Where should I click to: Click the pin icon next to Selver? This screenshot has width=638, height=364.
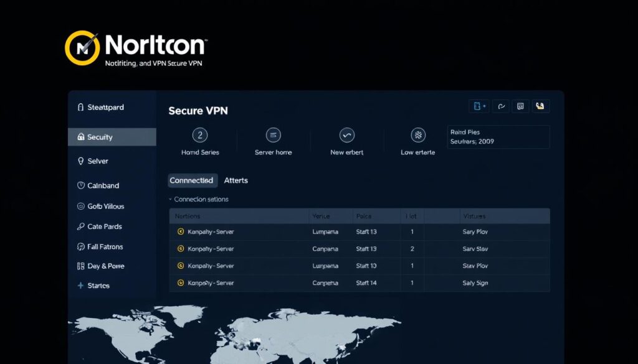[80, 161]
